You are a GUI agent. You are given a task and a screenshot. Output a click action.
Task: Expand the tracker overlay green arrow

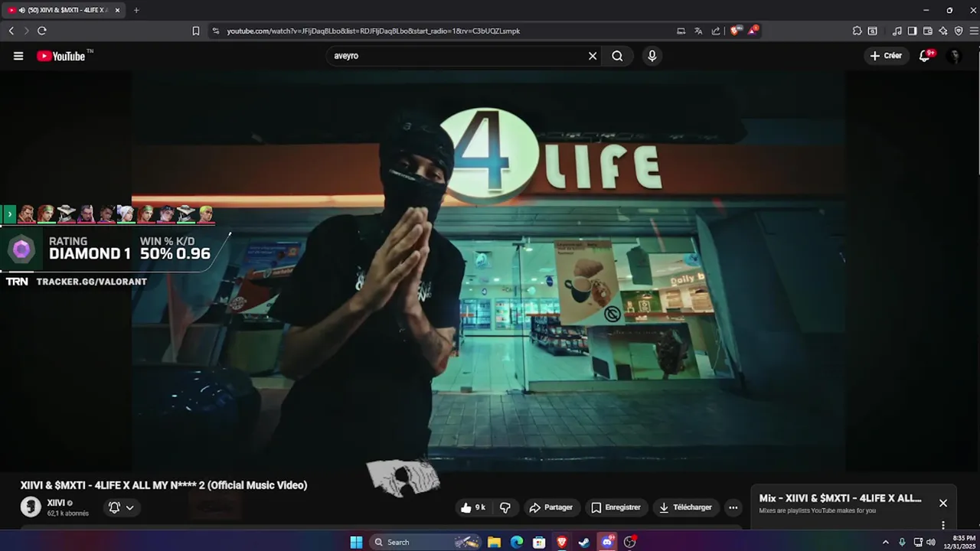pos(9,214)
